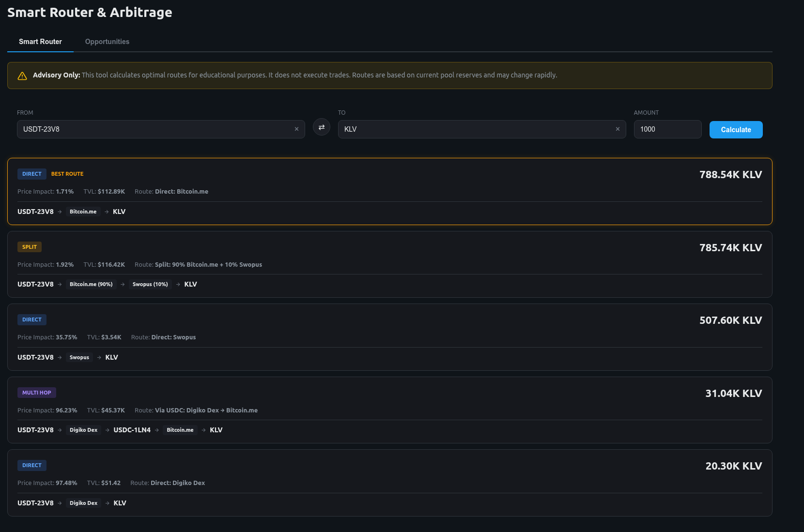Click the swap direction arrows icon
Viewport: 804px width, 532px height.
(321, 127)
